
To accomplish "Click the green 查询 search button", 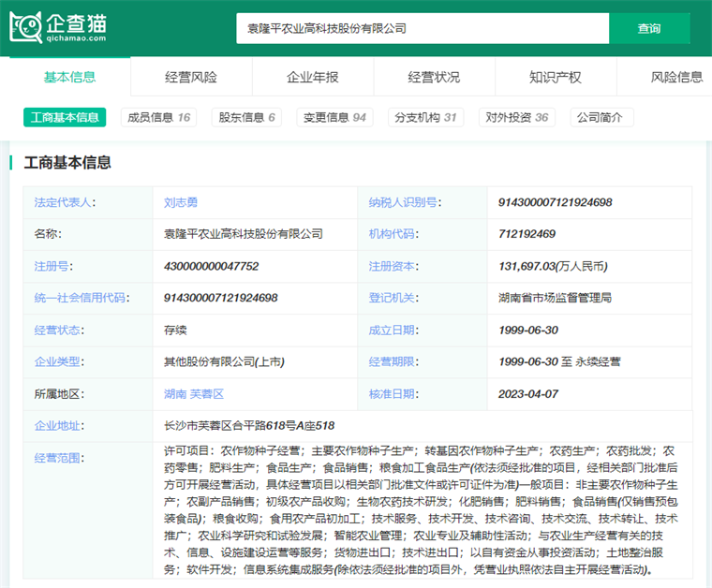I will tap(649, 28).
